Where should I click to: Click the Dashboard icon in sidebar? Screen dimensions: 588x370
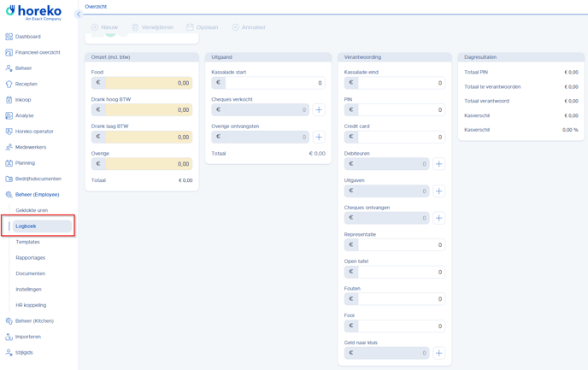click(9, 37)
